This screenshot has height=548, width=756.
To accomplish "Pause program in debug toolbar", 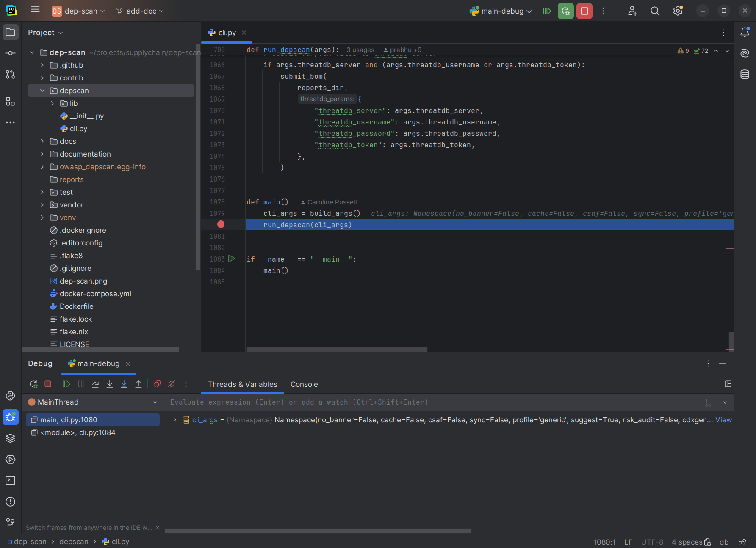I will click(81, 384).
